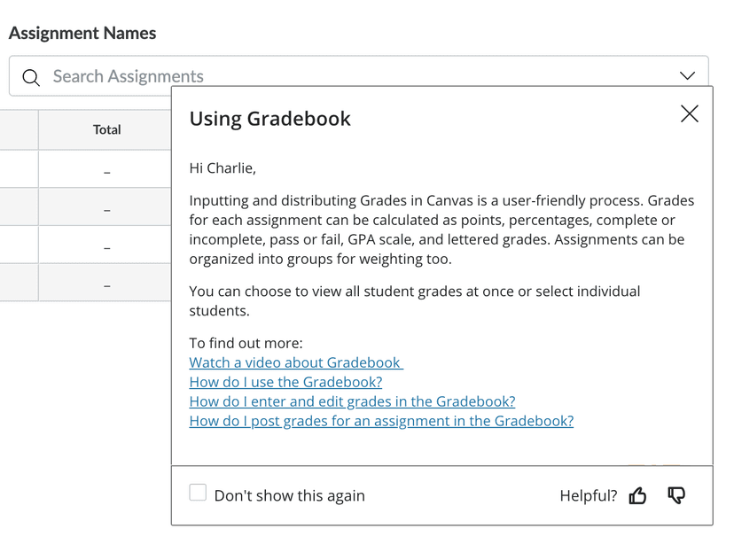Enable the Don't show this again checkbox

[x=198, y=493]
